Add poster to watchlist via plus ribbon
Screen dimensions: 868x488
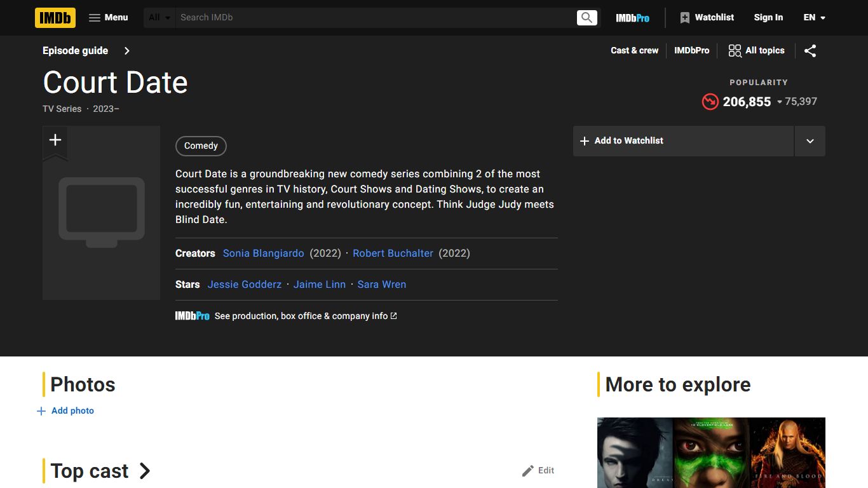coord(55,141)
